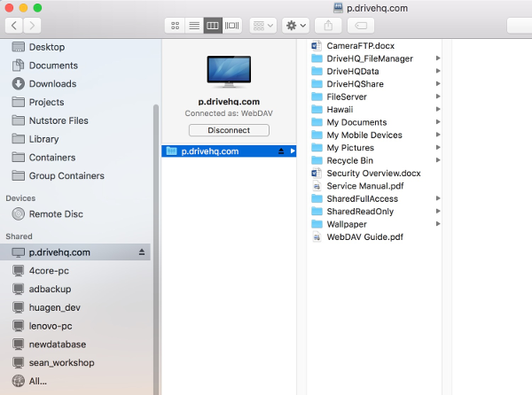532x395 pixels.
Task: Click the search field in toolbar
Action: point(520,26)
